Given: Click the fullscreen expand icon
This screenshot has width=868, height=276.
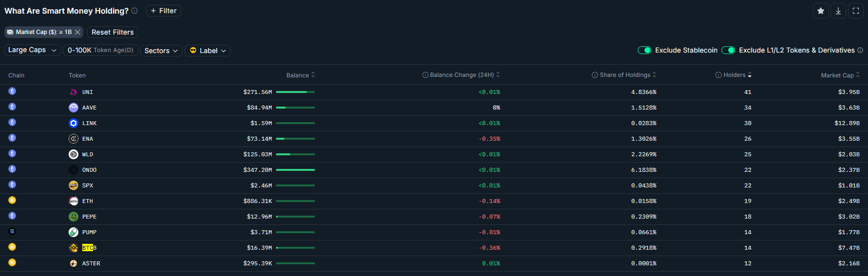Looking at the screenshot, I should [x=856, y=11].
